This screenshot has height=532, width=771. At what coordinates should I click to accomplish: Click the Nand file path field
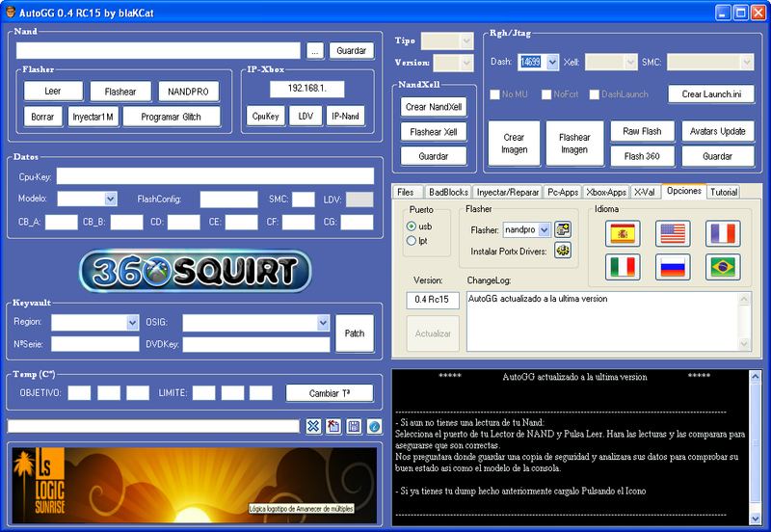pyautogui.click(x=158, y=51)
